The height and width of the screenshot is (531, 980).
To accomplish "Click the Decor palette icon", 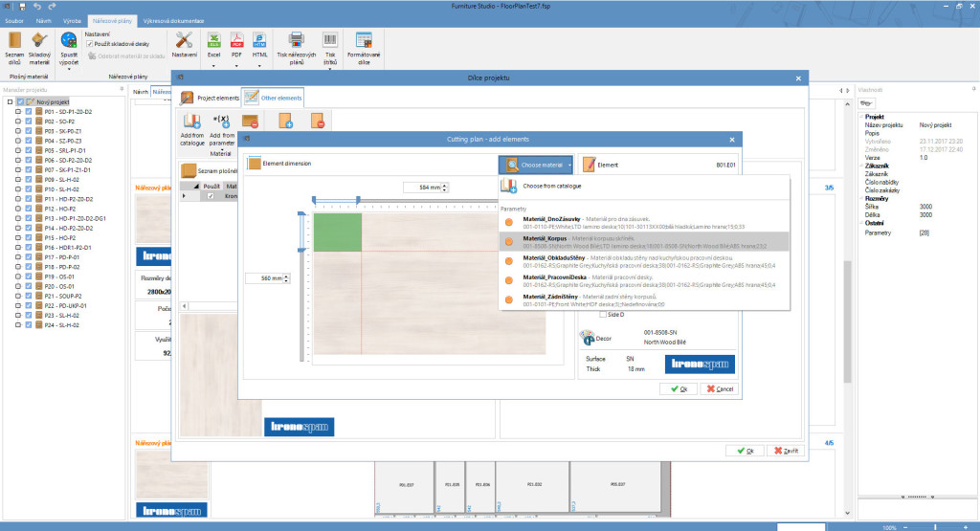I will pos(587,338).
